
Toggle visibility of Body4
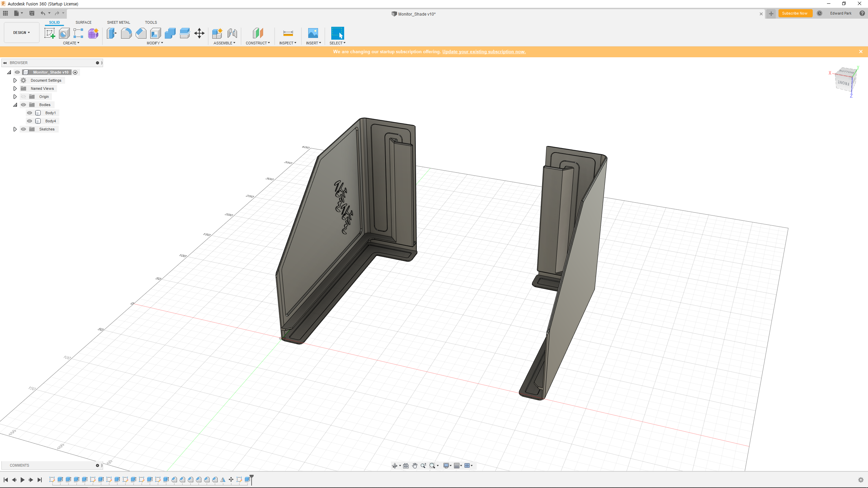pos(29,121)
